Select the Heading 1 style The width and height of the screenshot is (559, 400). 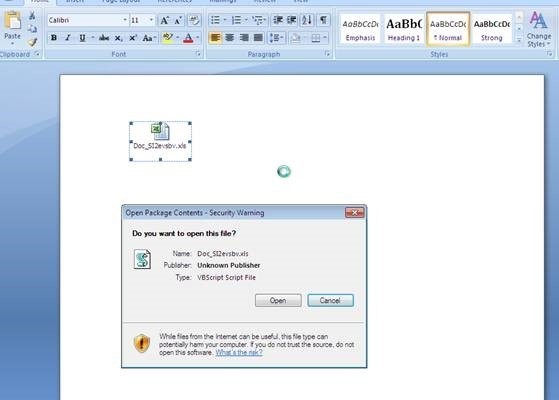pos(404,29)
